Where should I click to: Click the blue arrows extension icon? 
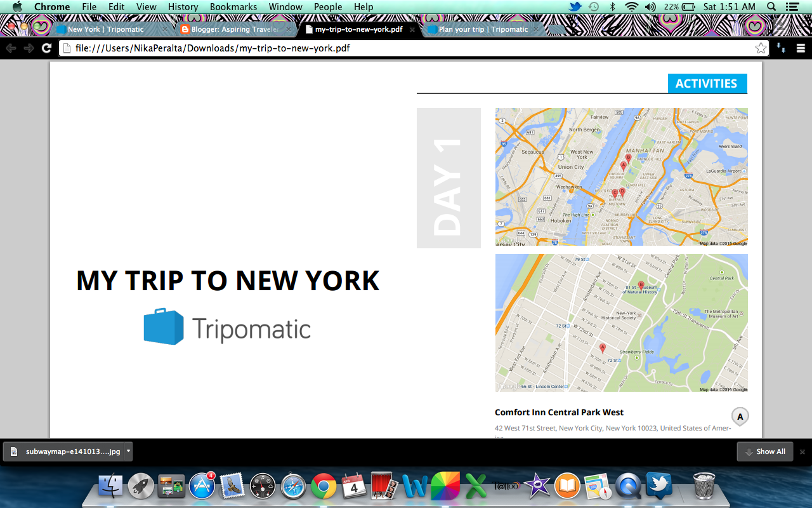coord(782,48)
